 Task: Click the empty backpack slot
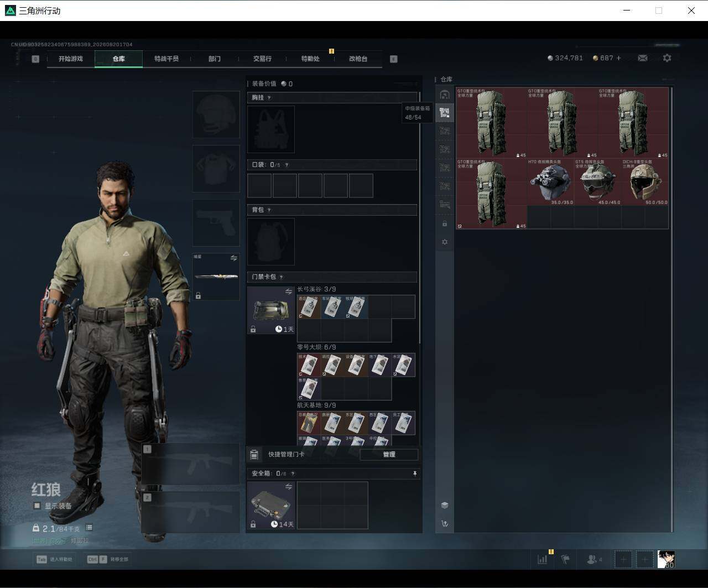271,242
